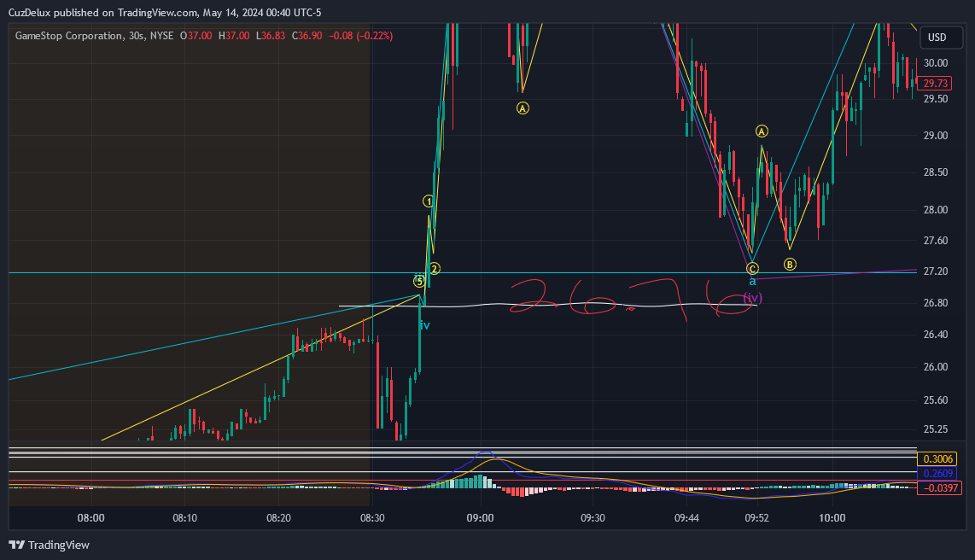Click the O37.00 open value in header

[x=196, y=36]
